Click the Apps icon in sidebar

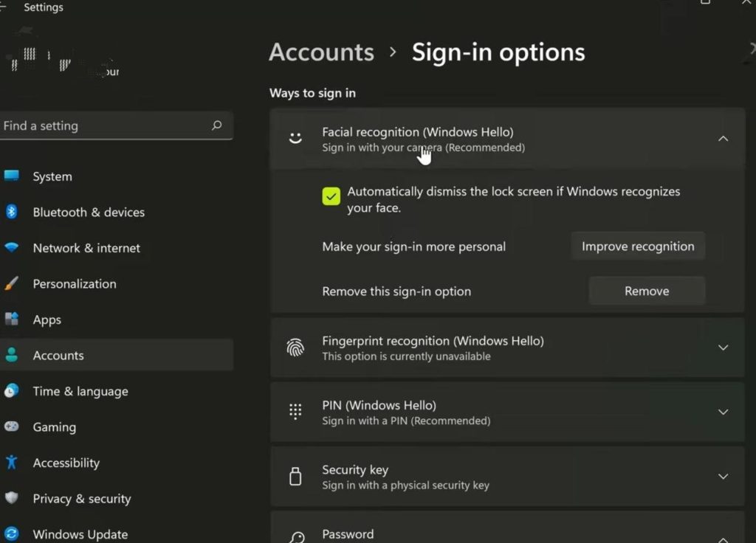pyautogui.click(x=12, y=319)
